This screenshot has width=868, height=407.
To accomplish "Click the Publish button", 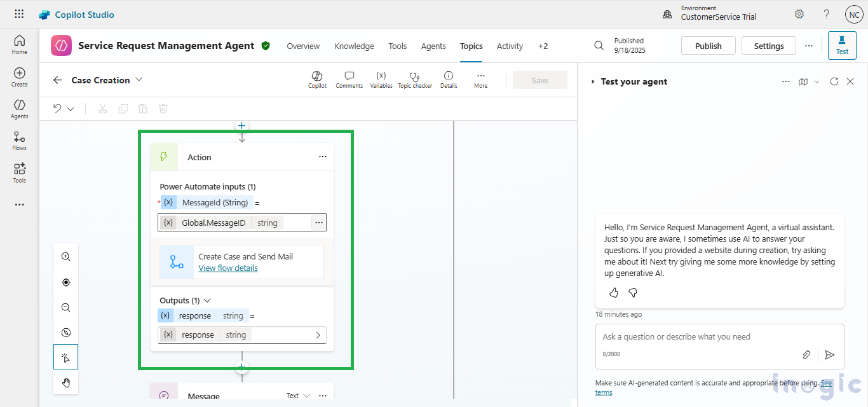I will click(708, 46).
